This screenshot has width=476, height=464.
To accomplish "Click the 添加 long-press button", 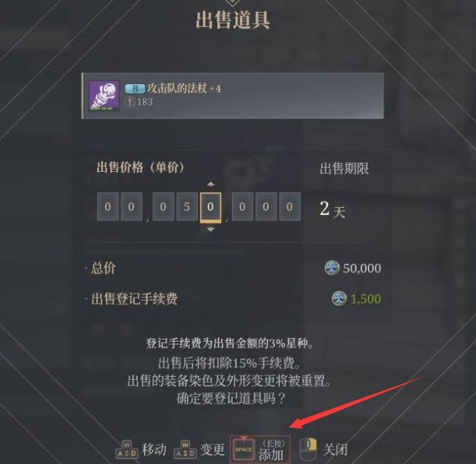I will [x=260, y=450].
